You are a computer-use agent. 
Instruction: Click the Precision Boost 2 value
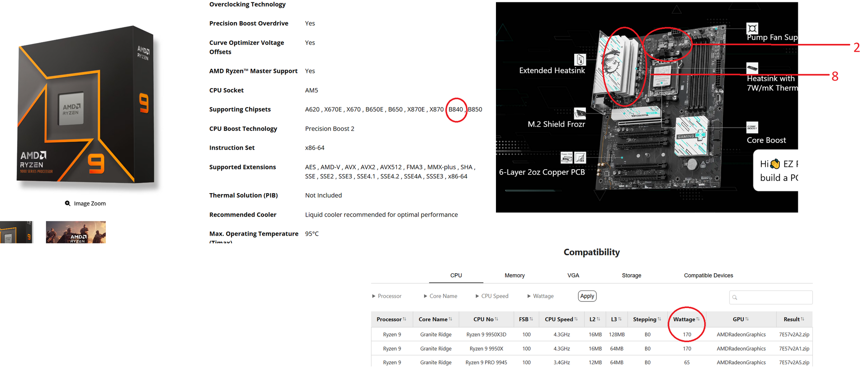pyautogui.click(x=330, y=129)
